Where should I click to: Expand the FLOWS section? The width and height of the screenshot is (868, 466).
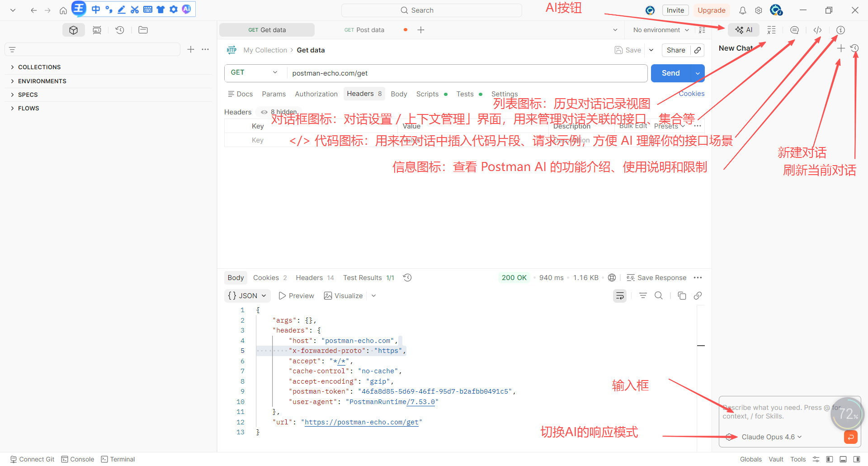pos(25,108)
